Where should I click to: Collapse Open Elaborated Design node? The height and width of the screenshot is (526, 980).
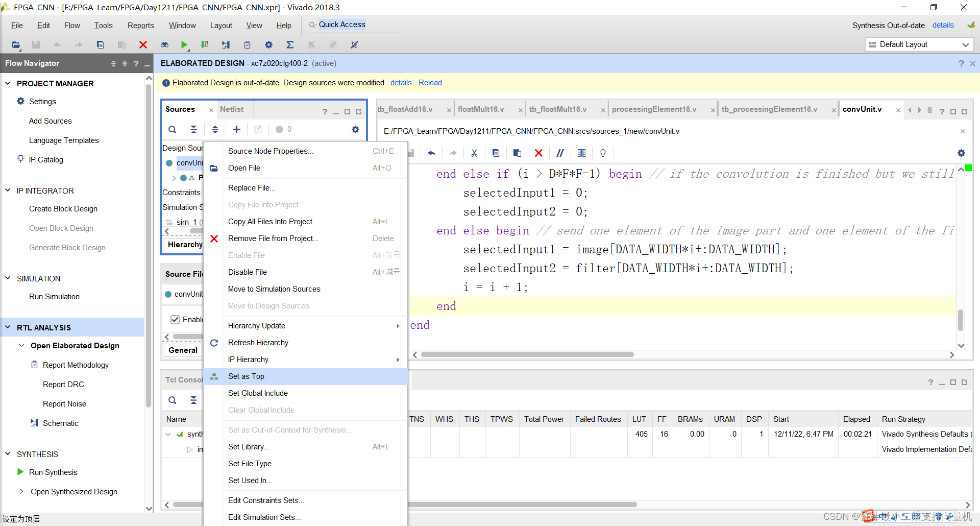coord(21,346)
